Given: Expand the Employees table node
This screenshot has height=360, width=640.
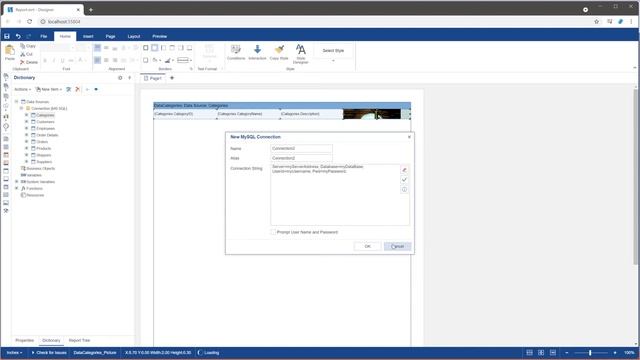Looking at the screenshot, I should tap(27, 128).
